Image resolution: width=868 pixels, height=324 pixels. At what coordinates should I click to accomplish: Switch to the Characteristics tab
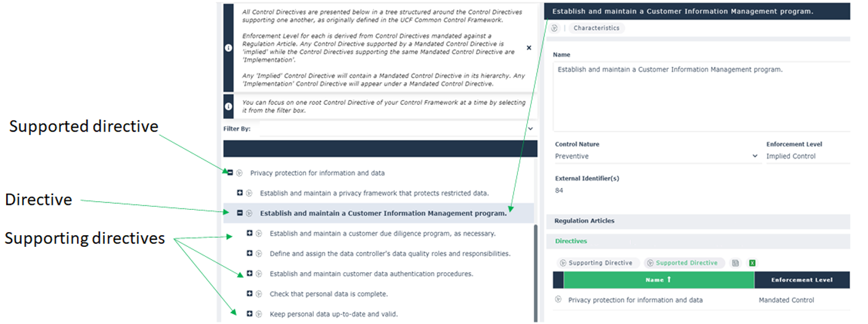[x=596, y=28]
